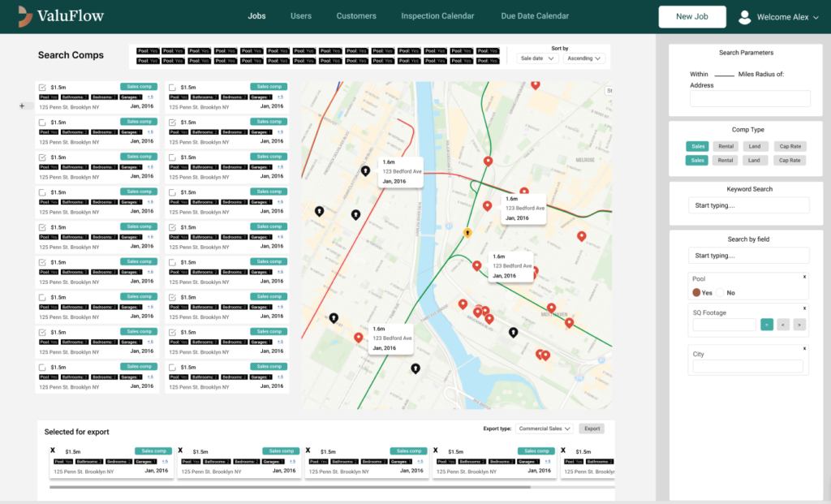The height and width of the screenshot is (504, 831).
Task: Remove the Pool search field filter
Action: (804, 277)
